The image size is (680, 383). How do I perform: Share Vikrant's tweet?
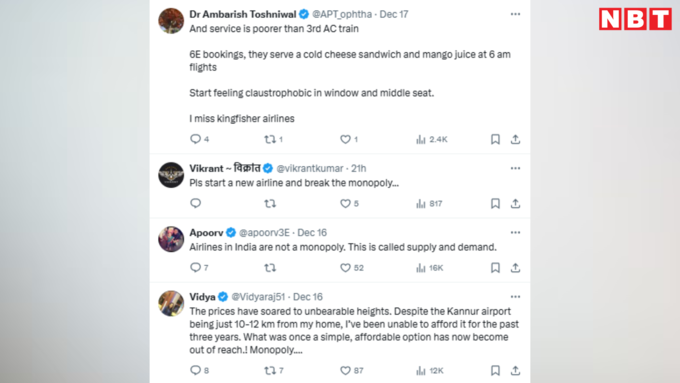(515, 203)
